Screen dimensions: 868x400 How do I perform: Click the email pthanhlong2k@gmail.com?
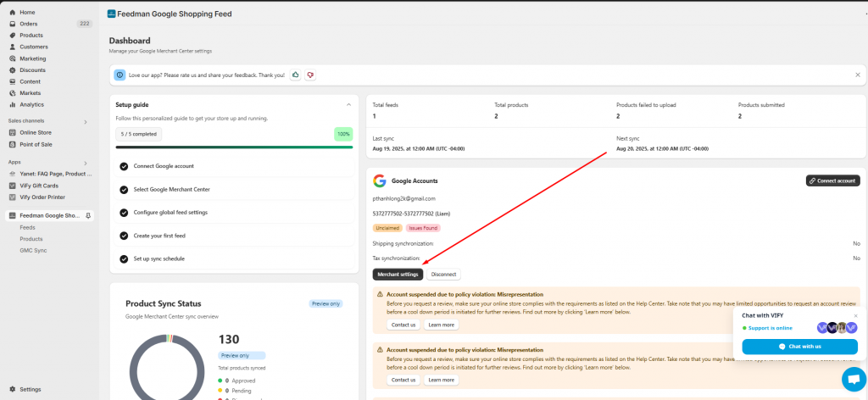(404, 198)
